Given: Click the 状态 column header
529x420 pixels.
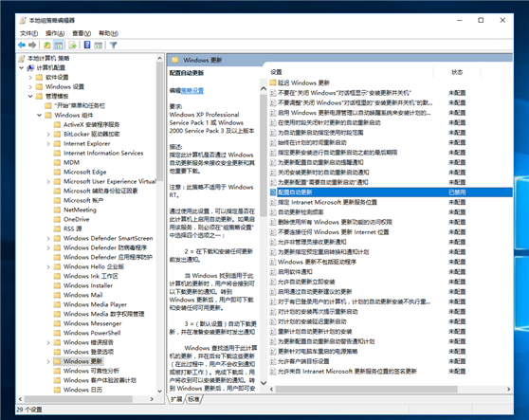Looking at the screenshot, I should coord(457,72).
